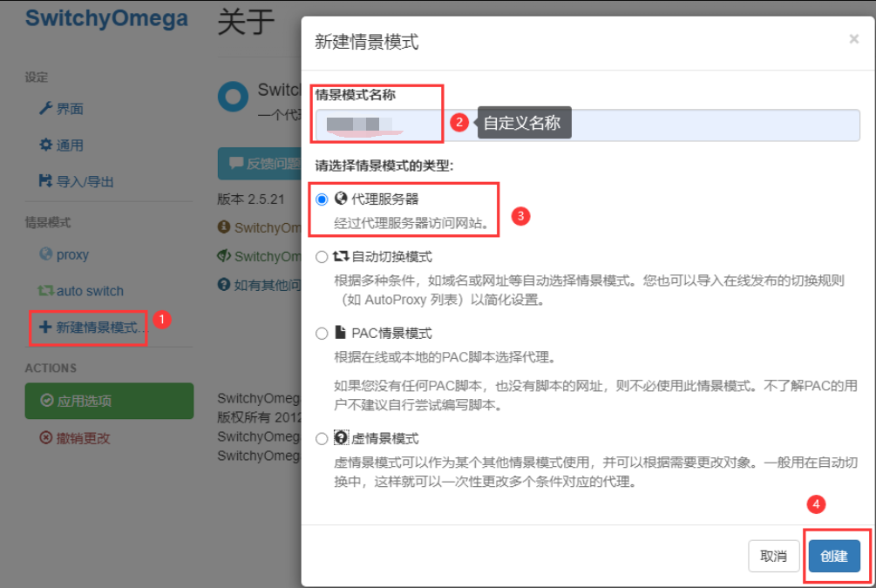This screenshot has width=876, height=588.
Task: Click the SwitchyOmega circular logo icon
Action: pos(234,98)
